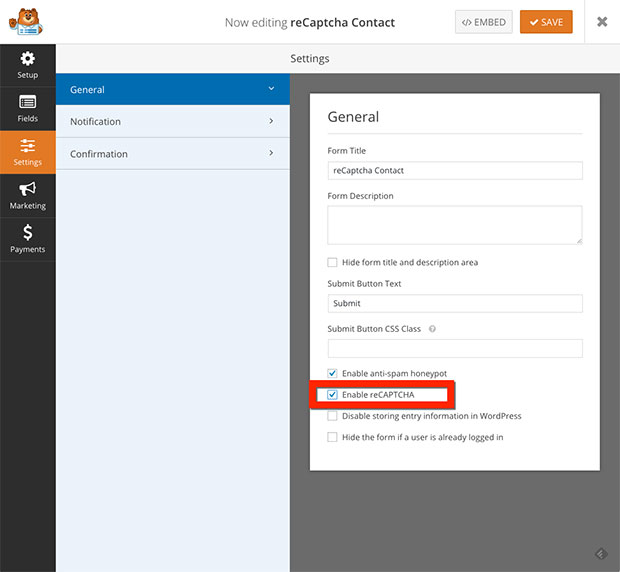Click the General tab label
Viewport: 620px width, 572px height.
87,90
